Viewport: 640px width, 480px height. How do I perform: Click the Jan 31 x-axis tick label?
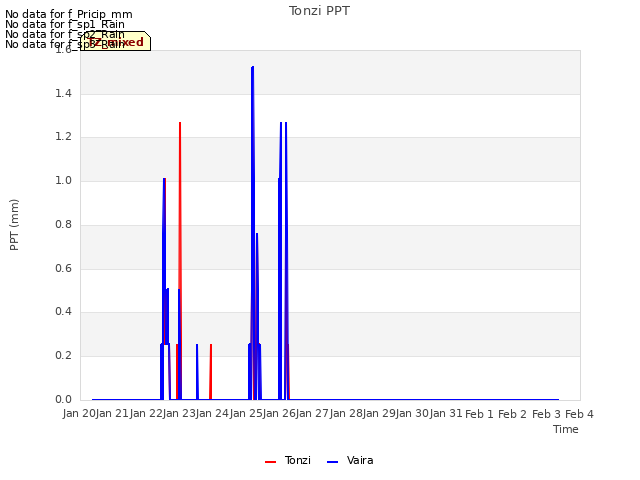point(446,414)
